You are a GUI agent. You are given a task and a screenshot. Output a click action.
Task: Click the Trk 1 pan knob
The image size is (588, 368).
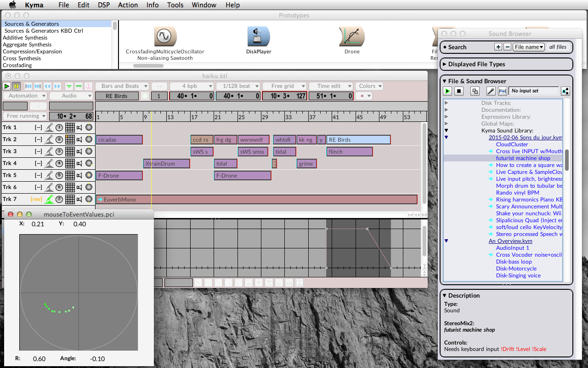pyautogui.click(x=89, y=127)
